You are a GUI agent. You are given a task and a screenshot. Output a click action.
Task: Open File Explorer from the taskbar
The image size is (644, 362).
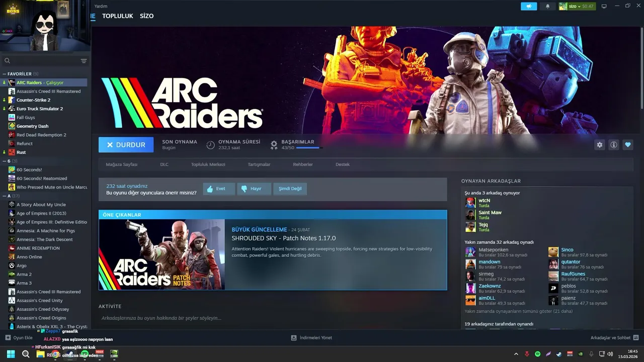tap(40, 354)
